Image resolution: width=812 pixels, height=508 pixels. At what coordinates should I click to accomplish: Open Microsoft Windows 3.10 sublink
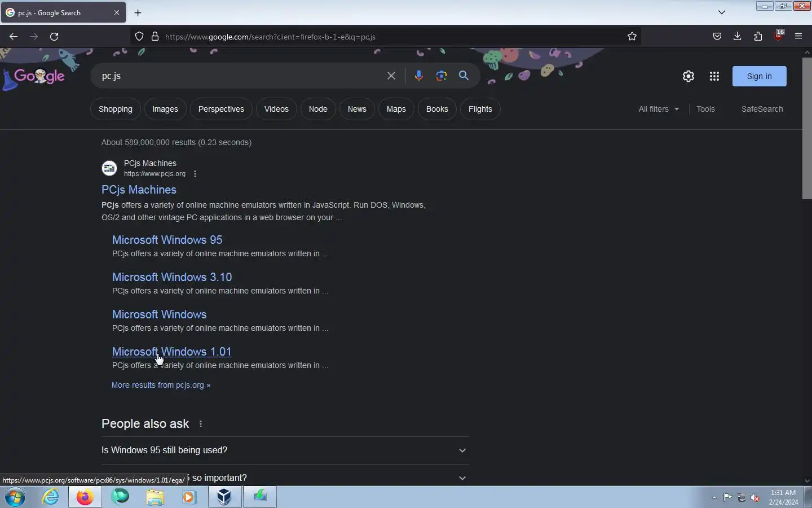(172, 277)
